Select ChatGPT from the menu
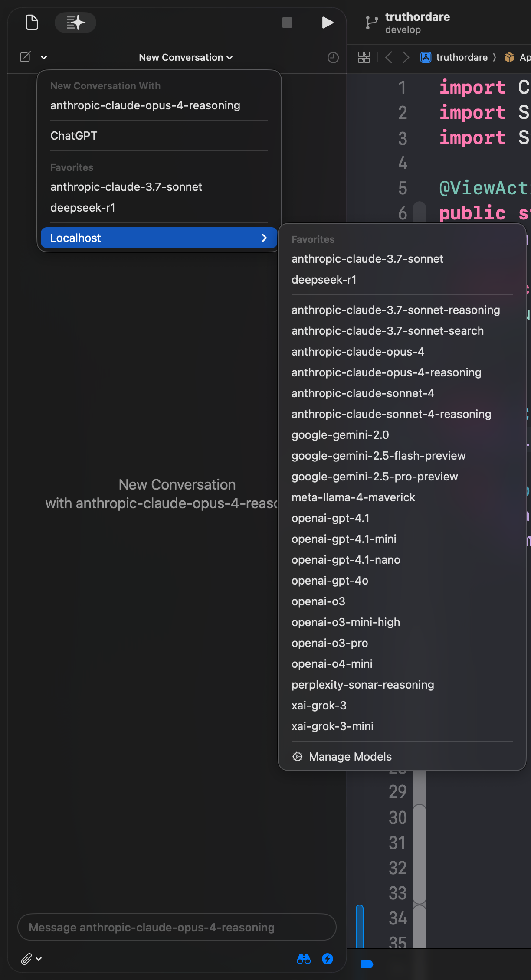 (x=74, y=136)
